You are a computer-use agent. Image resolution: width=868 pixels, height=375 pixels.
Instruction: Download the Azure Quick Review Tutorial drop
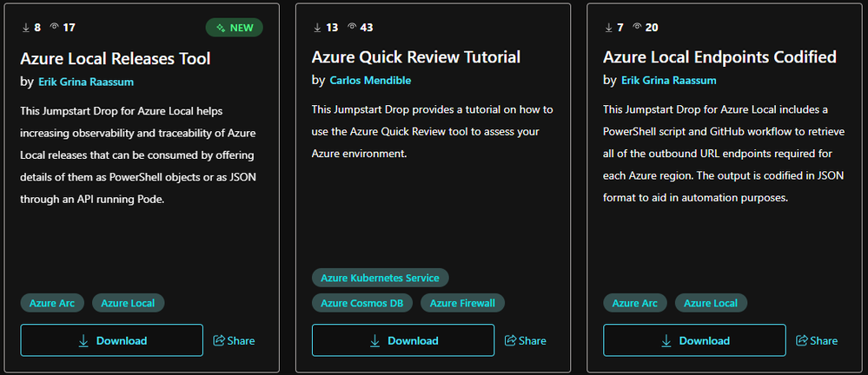(403, 340)
